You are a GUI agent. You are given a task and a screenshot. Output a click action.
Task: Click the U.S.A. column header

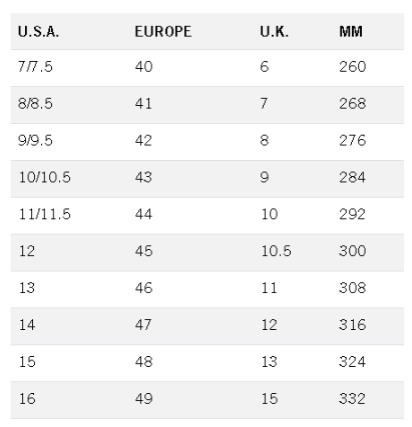[x=38, y=32]
